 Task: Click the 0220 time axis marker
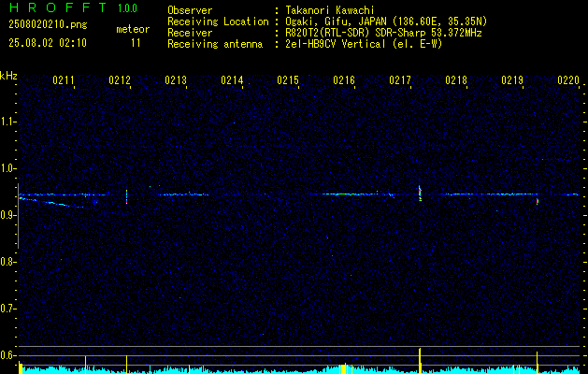tap(568, 80)
